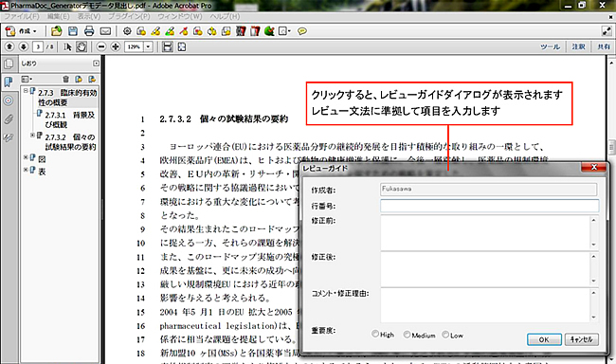Open the 注釈 pane
Viewport: 616px width, 364px height.
pos(578,46)
